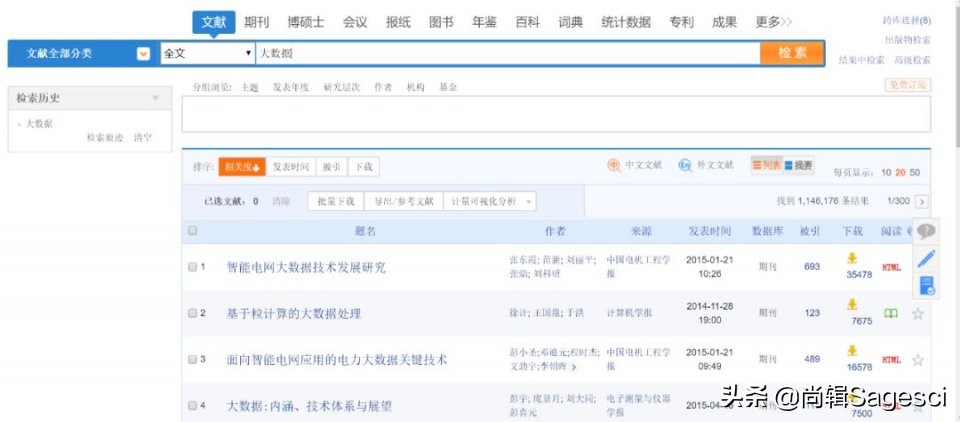Click 免费订阅 button

tap(907, 85)
